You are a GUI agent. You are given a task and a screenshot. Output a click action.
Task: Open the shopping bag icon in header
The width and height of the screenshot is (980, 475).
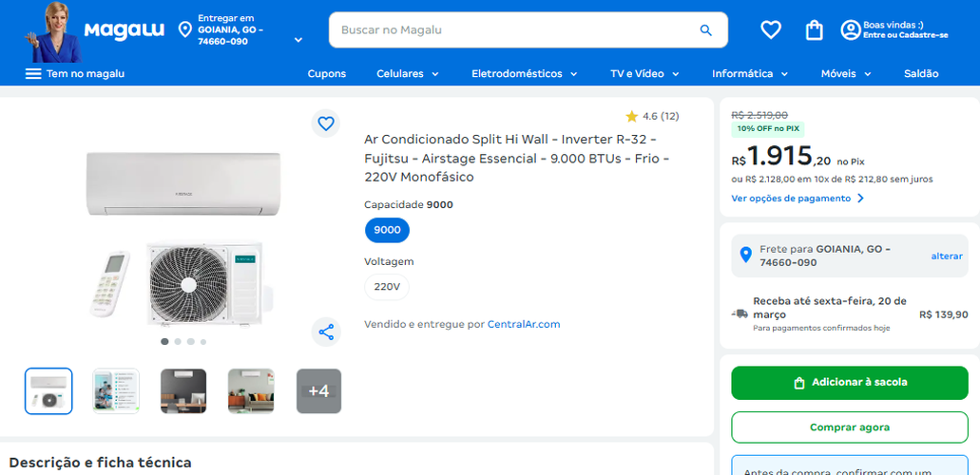click(x=814, y=29)
